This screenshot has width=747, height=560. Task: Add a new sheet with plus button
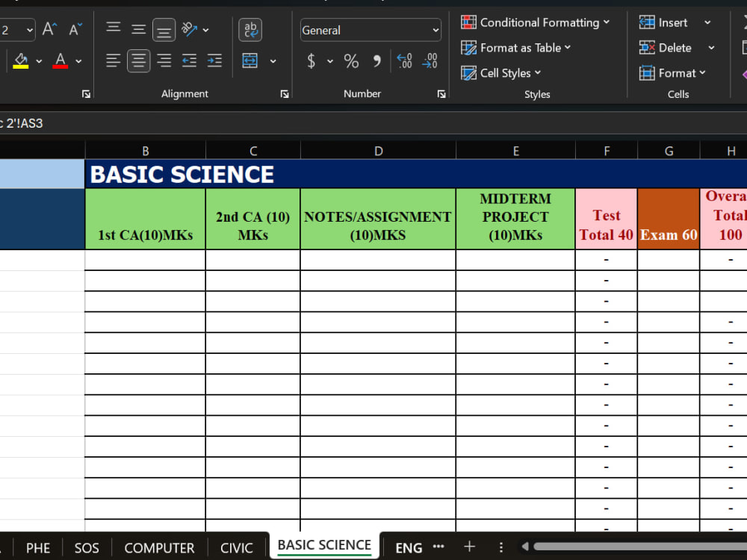click(469, 547)
